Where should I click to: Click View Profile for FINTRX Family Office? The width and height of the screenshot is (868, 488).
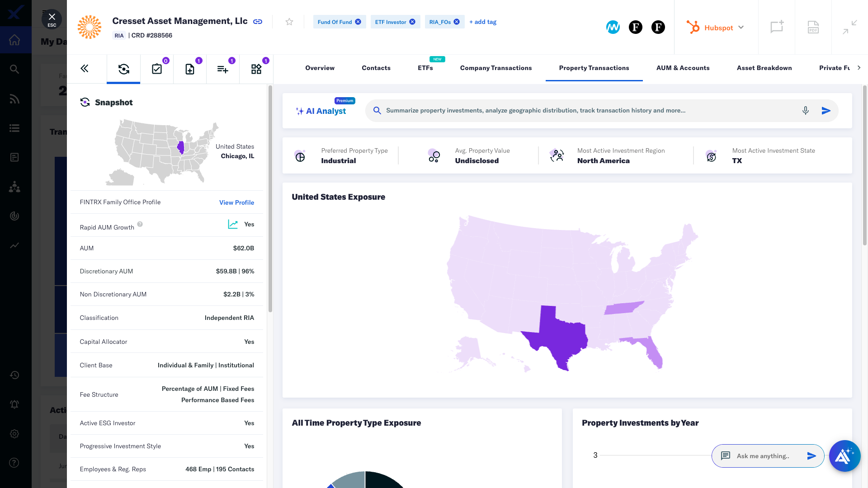coord(236,202)
